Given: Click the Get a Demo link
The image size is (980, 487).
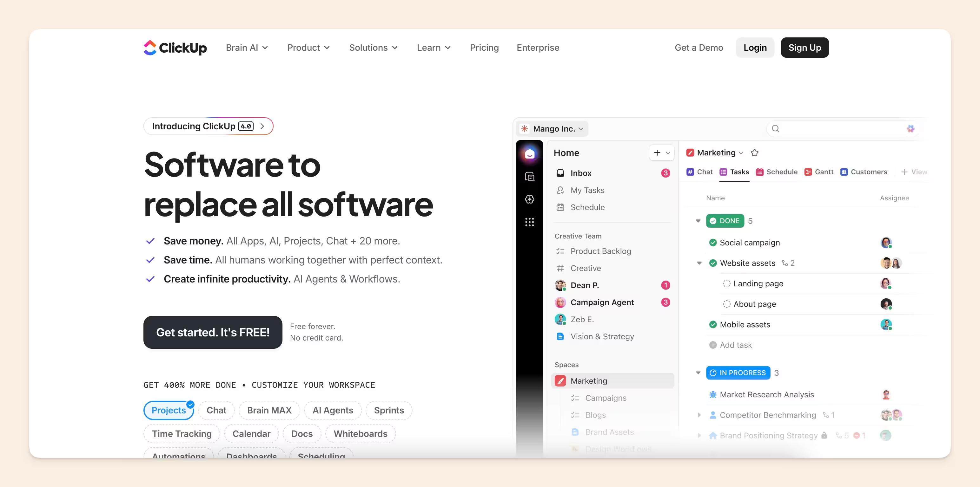Looking at the screenshot, I should coord(699,48).
